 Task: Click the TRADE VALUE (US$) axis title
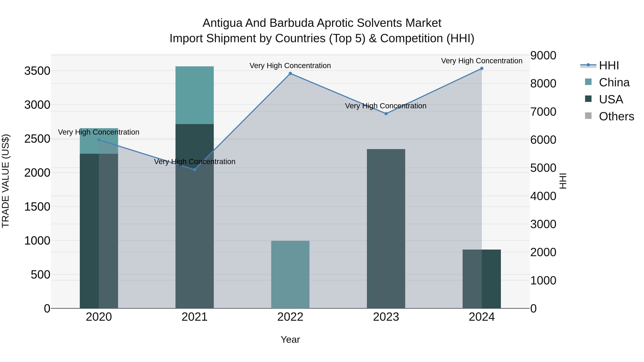[x=6, y=181]
